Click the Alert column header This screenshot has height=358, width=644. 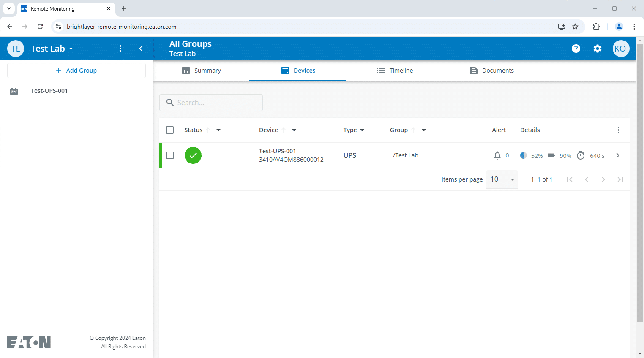pyautogui.click(x=499, y=130)
